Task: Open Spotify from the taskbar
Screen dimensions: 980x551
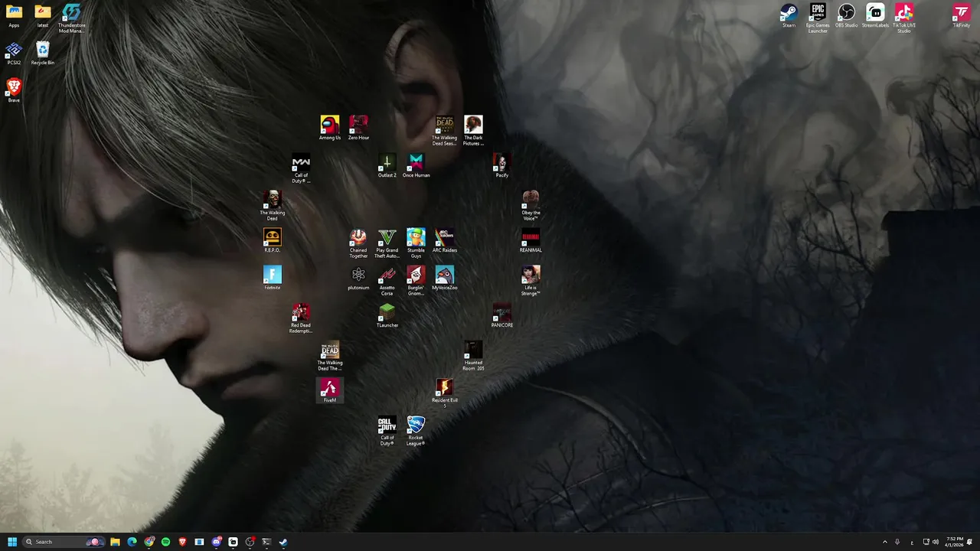Action: 165,542
